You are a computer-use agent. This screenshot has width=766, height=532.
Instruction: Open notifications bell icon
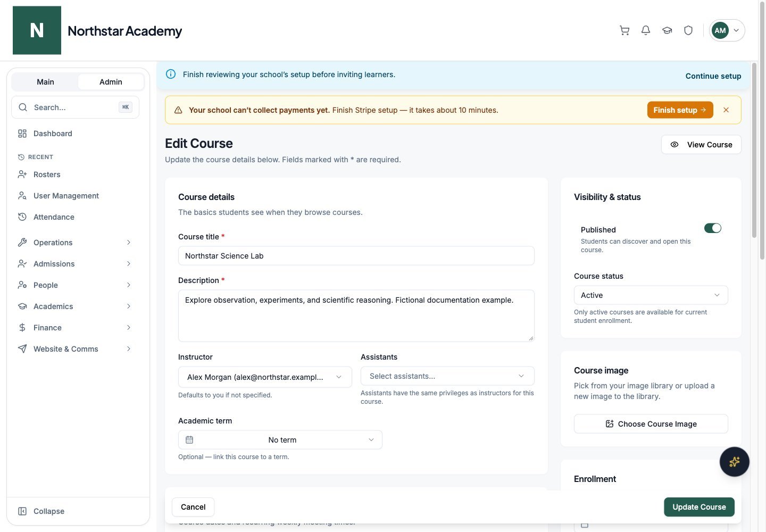click(x=646, y=30)
